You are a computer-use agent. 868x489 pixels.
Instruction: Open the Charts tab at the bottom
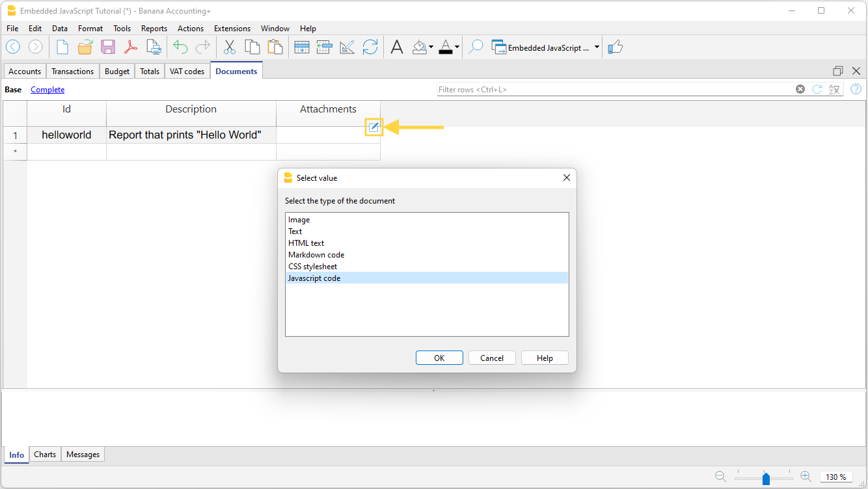click(x=44, y=454)
